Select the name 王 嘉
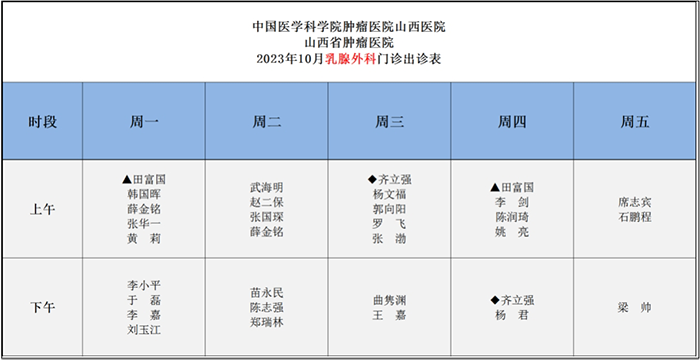Image resolution: width=700 pixels, height=360 pixels. tap(389, 315)
